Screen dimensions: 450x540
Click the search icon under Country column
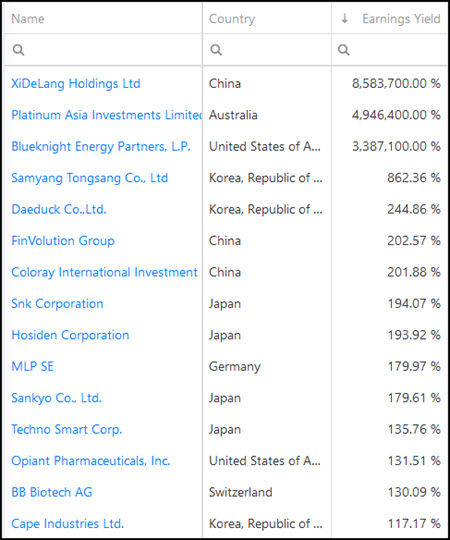216,50
